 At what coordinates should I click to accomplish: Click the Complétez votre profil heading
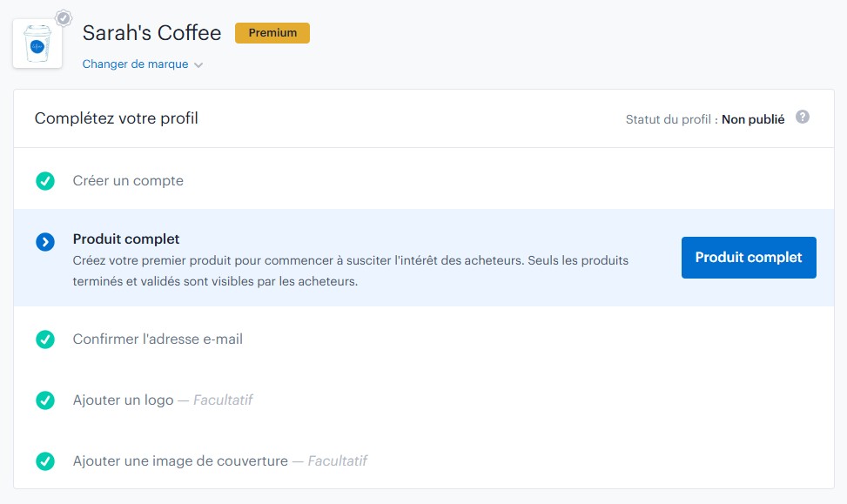tap(117, 118)
